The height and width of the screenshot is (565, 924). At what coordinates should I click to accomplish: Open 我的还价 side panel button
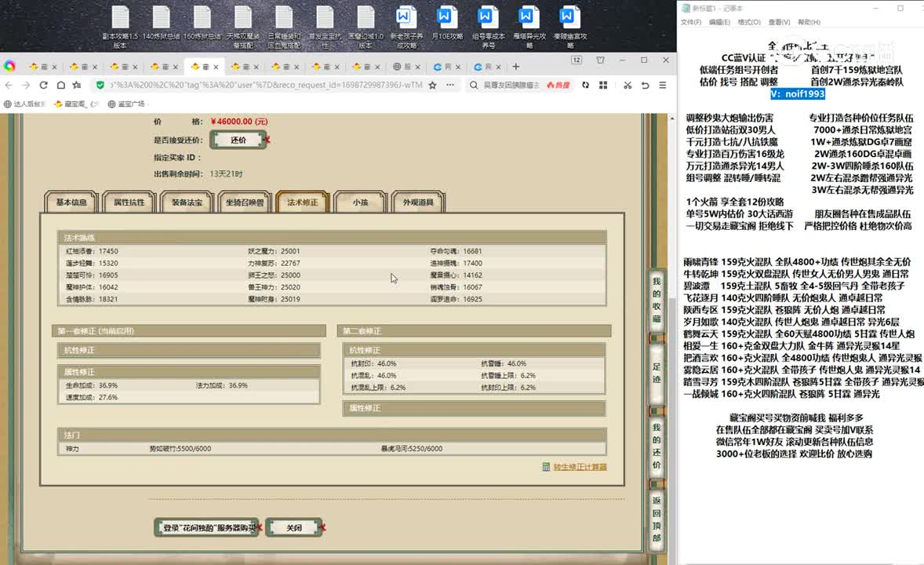tap(657, 446)
